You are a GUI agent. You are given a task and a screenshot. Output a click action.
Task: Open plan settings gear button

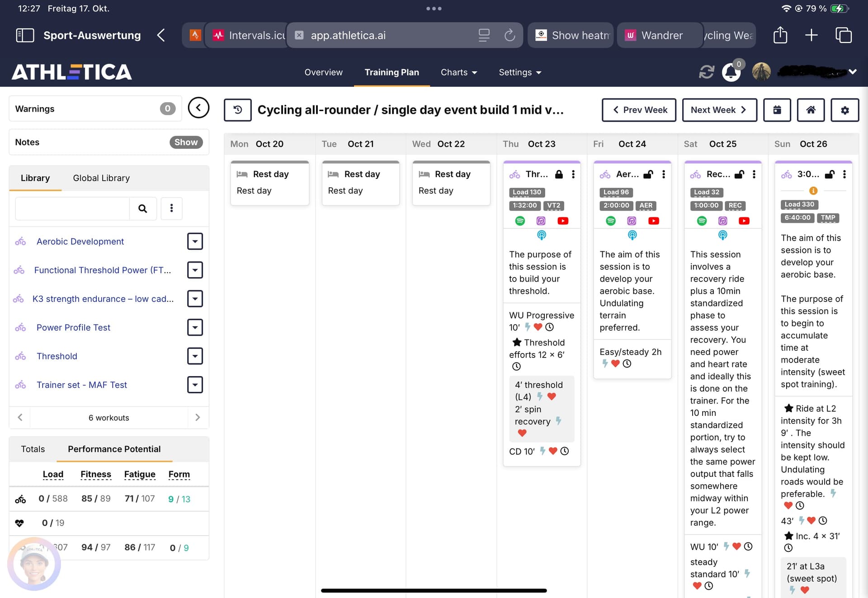844,110
